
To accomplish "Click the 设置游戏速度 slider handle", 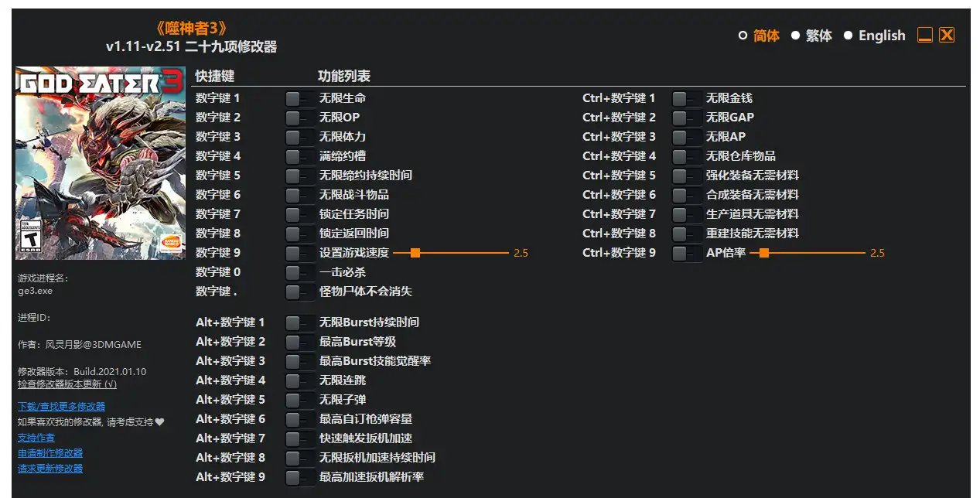I will click(415, 253).
